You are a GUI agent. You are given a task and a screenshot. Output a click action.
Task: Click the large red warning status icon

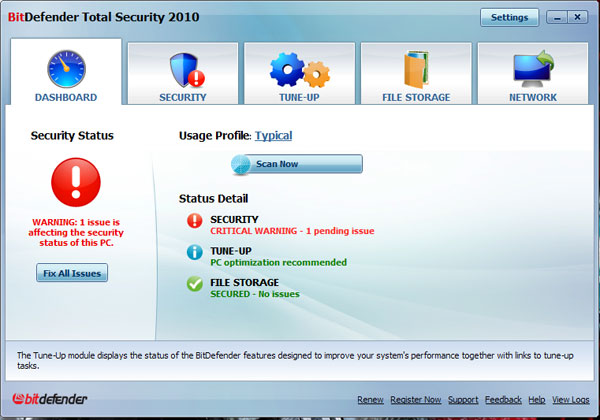tap(76, 182)
